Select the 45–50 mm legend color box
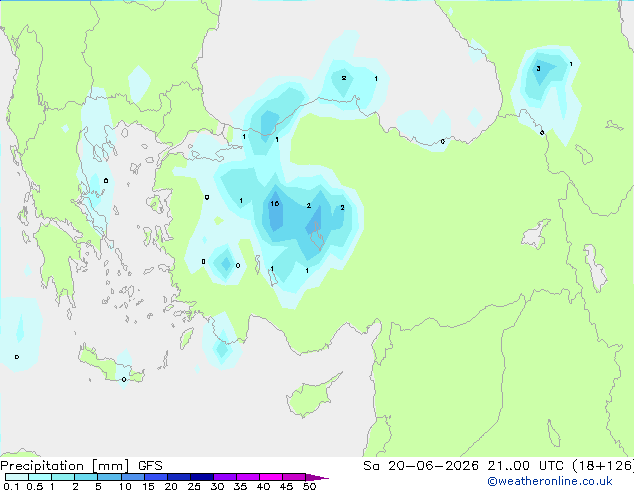This screenshot has width=634, height=490. [x=294, y=477]
